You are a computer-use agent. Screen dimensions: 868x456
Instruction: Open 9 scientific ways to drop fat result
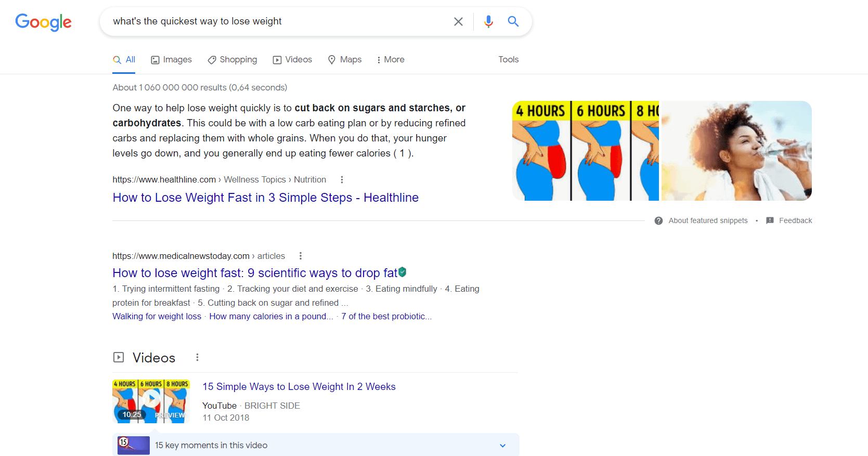pyautogui.click(x=255, y=273)
